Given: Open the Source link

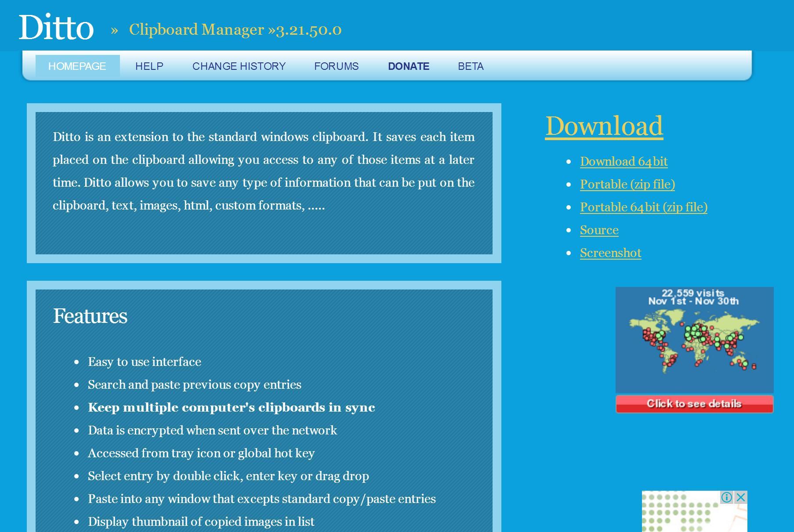Looking at the screenshot, I should [599, 230].
